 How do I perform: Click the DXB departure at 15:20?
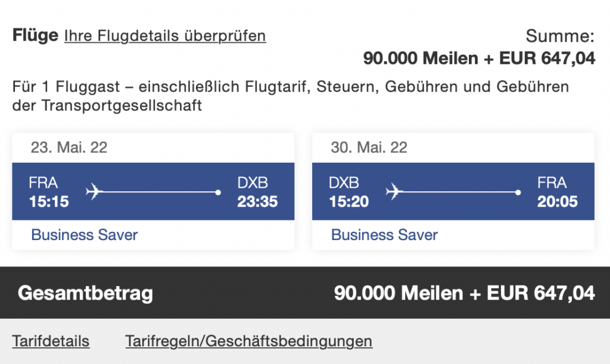click(348, 192)
